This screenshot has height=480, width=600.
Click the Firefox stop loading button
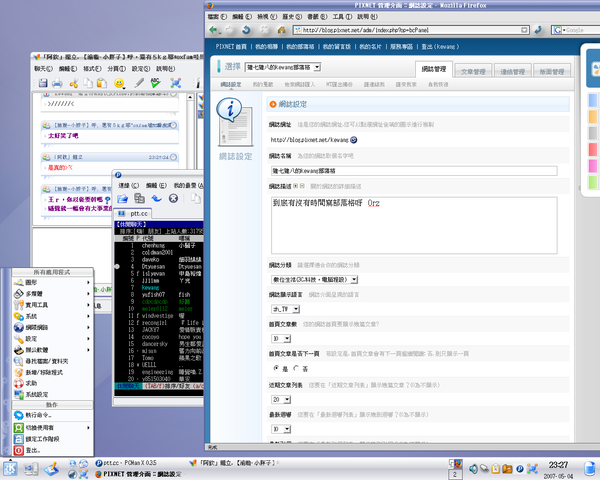pyautogui.click(x=264, y=30)
